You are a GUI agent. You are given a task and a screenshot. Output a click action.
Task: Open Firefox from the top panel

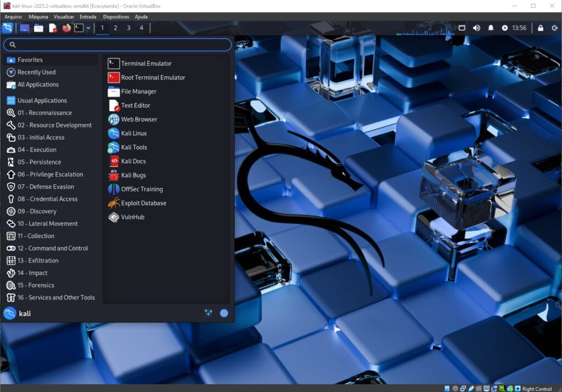(66, 28)
